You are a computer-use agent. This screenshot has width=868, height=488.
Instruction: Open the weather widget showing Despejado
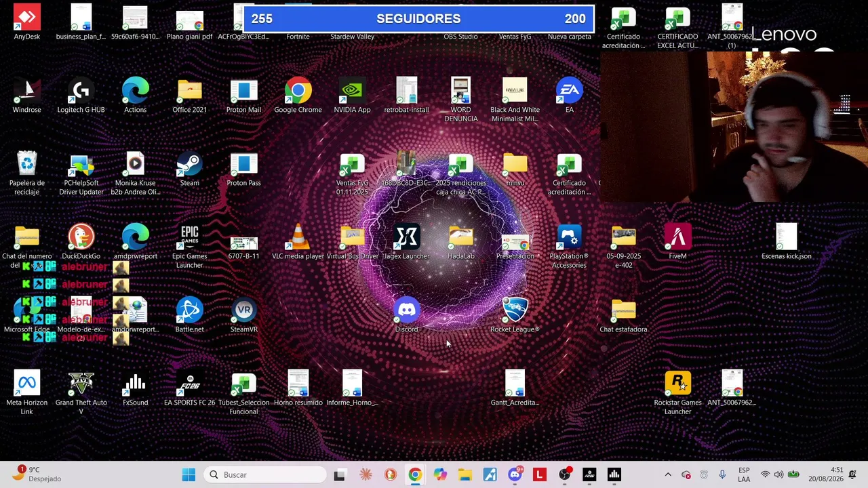(x=39, y=474)
